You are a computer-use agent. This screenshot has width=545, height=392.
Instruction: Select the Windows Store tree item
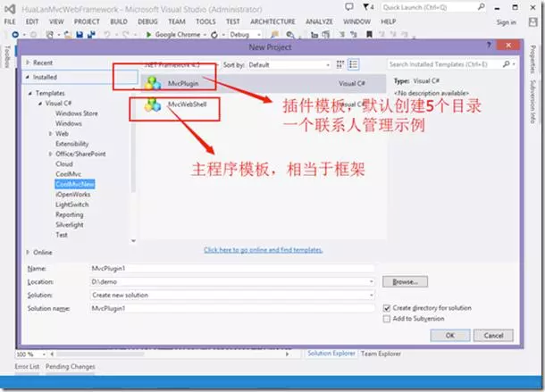[77, 113]
